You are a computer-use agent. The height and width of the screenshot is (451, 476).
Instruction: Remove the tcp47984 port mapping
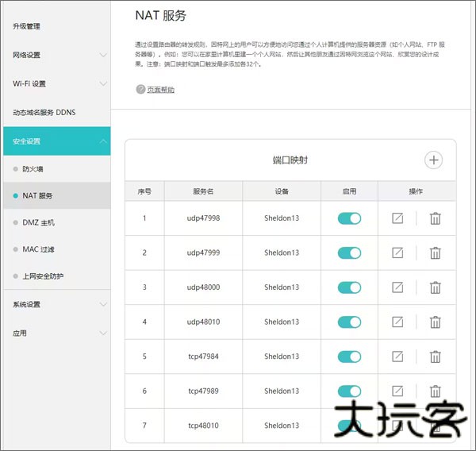[x=435, y=357]
